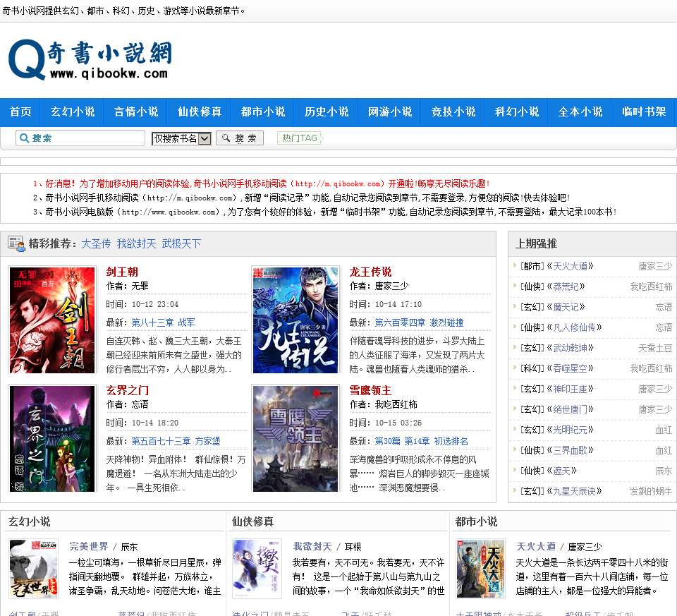Click the 龙王传说 red title link
Image resolution: width=677 pixels, height=616 pixels.
pyautogui.click(x=370, y=272)
